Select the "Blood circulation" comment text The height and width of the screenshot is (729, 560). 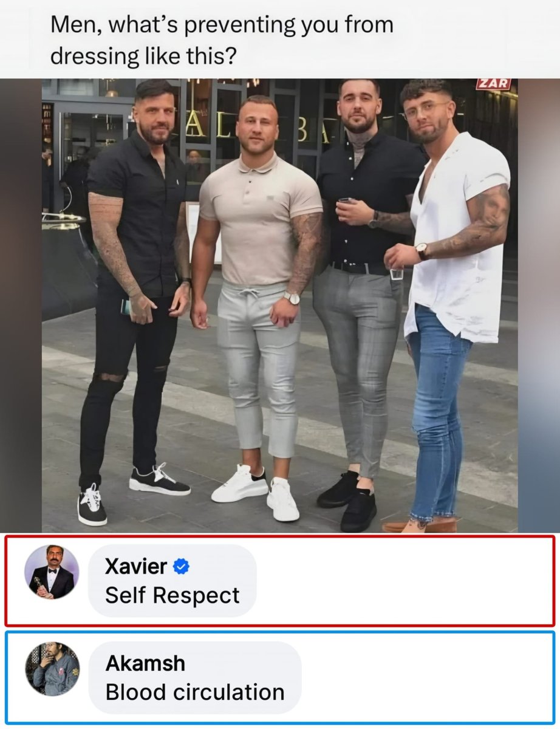195,693
